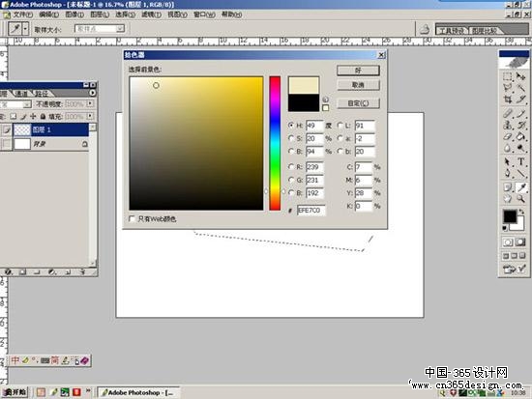Select the Hand tool
The height and width of the screenshot is (399, 532).
(508, 198)
